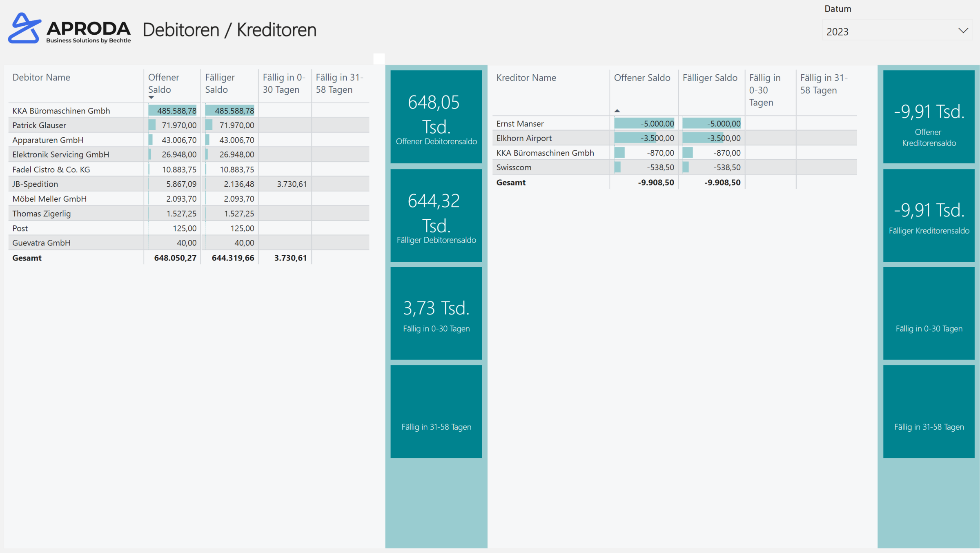Sort debtors by the Fälliger Saldo column
This screenshot has height=553, width=980.
(220, 84)
